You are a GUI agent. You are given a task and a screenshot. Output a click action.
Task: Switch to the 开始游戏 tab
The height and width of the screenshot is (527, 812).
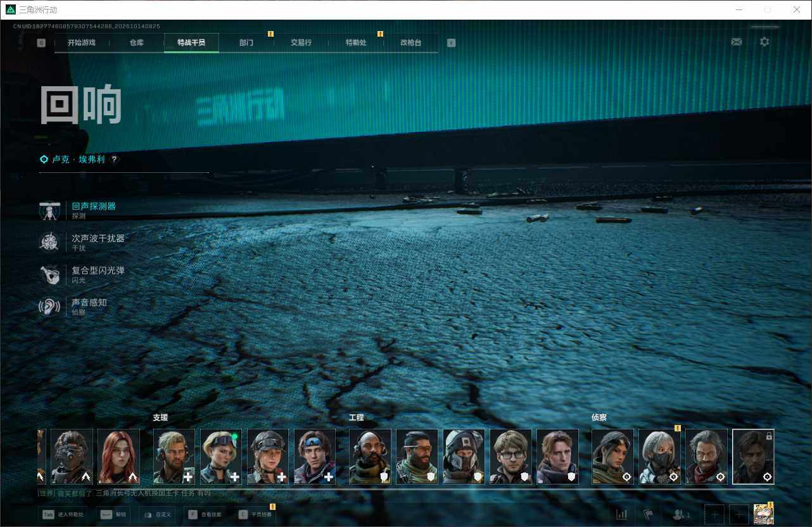tap(82, 42)
